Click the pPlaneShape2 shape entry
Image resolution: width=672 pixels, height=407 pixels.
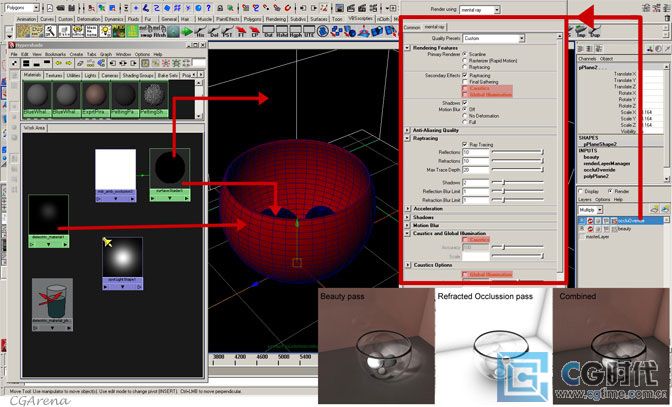600,144
